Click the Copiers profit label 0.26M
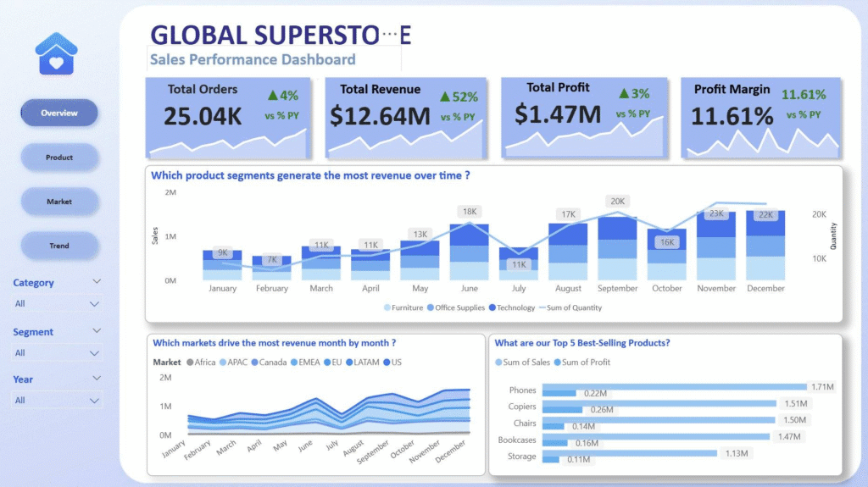Image resolution: width=868 pixels, height=487 pixels. click(602, 410)
